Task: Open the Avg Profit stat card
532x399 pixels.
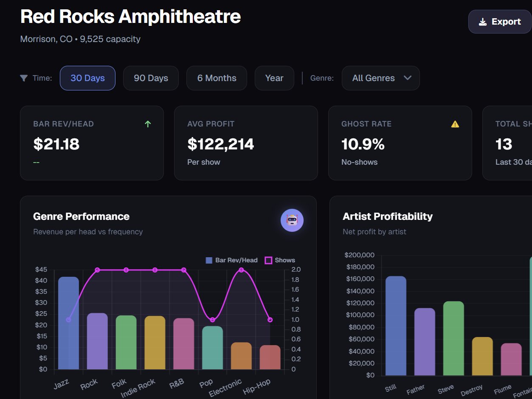Action: [x=246, y=143]
